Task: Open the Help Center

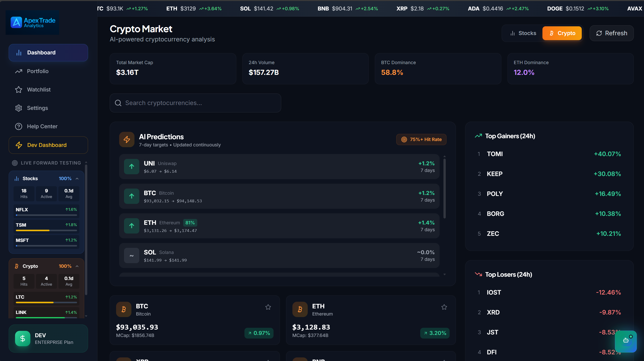Action: [x=42, y=126]
